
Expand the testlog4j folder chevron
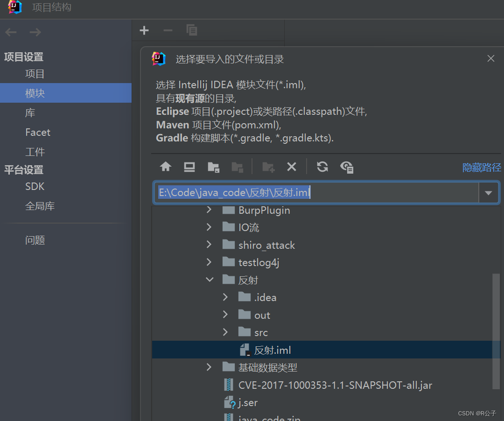click(209, 262)
